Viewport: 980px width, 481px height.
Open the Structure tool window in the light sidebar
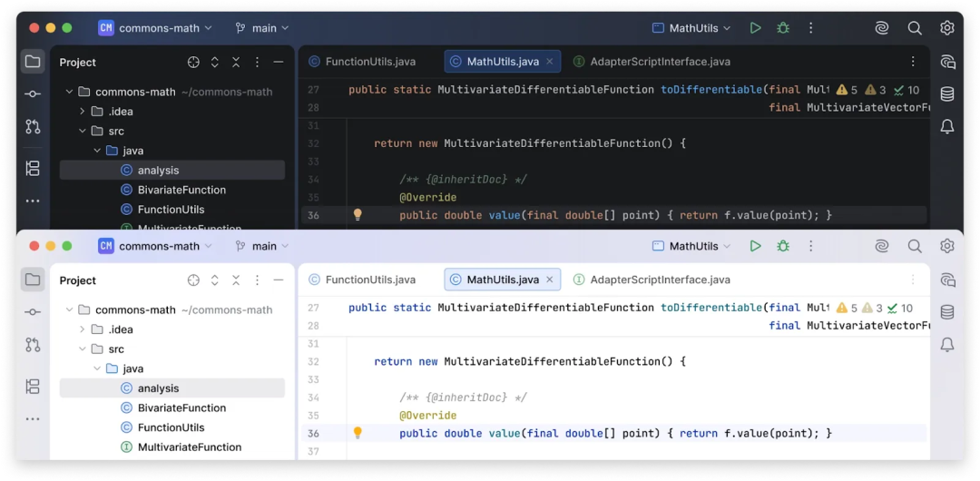(x=33, y=387)
